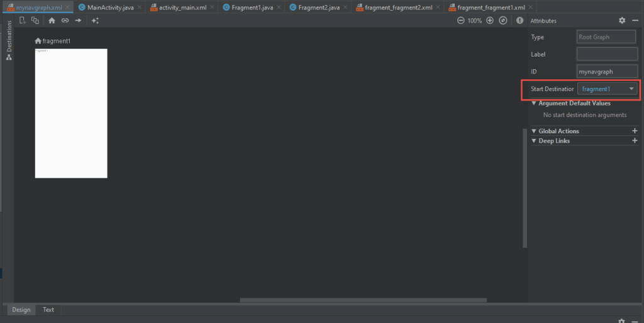Switch to the Text editor tab

pyautogui.click(x=48, y=310)
